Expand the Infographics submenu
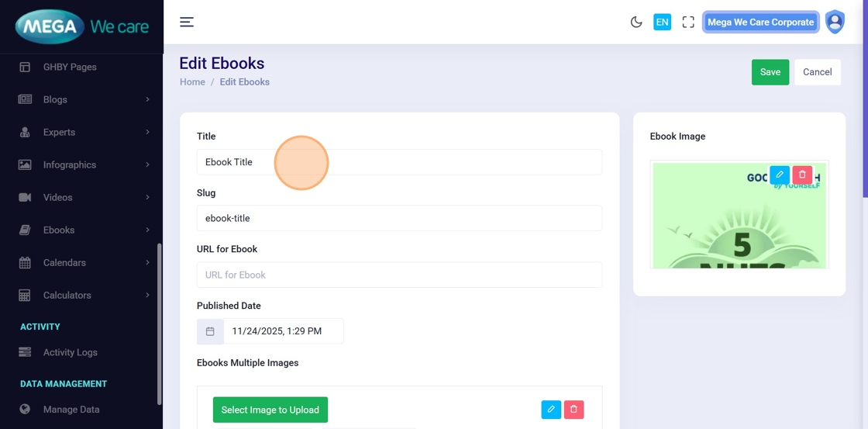Image resolution: width=868 pixels, height=429 pixels. pyautogui.click(x=84, y=164)
